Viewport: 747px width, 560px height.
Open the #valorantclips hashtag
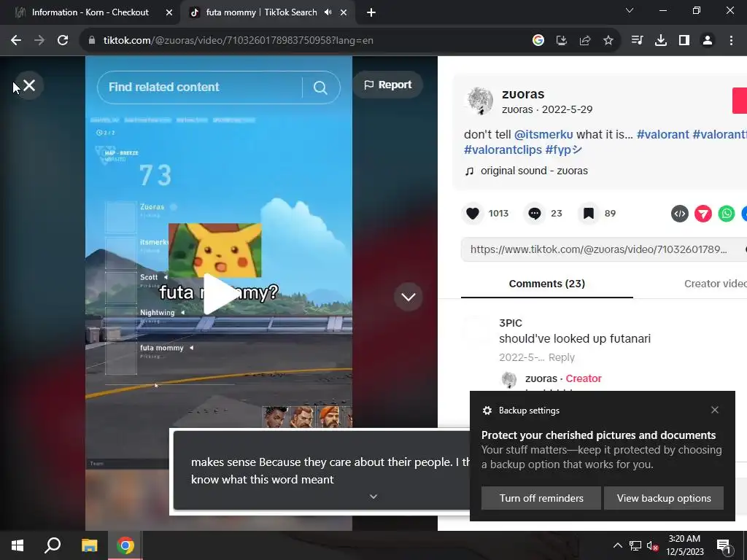(503, 150)
